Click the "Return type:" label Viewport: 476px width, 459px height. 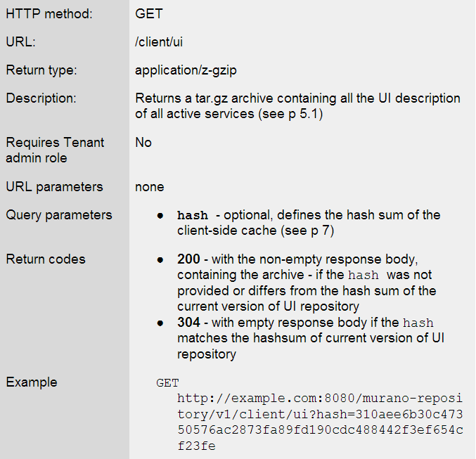pyautogui.click(x=41, y=70)
